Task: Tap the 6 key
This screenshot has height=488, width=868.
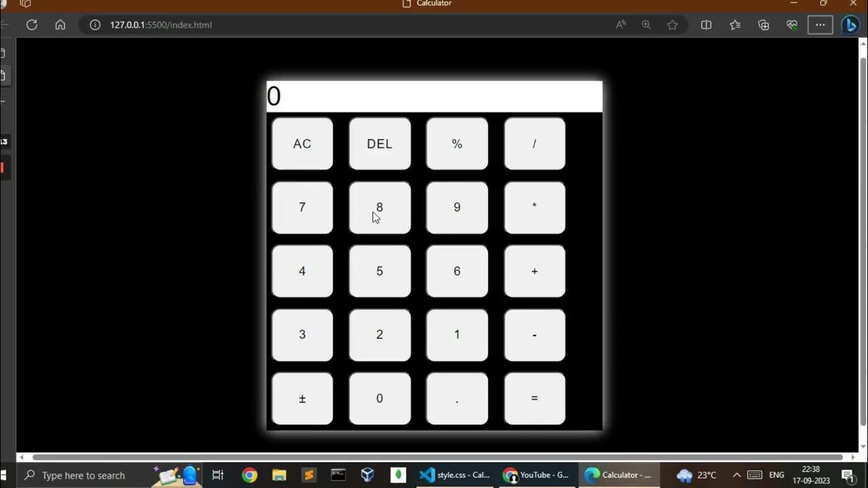Action: [x=457, y=271]
